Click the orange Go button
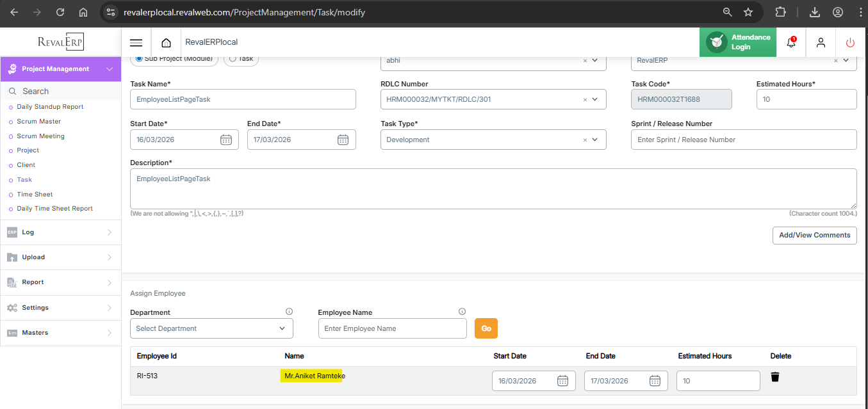This screenshot has width=868, height=409. pyautogui.click(x=486, y=328)
